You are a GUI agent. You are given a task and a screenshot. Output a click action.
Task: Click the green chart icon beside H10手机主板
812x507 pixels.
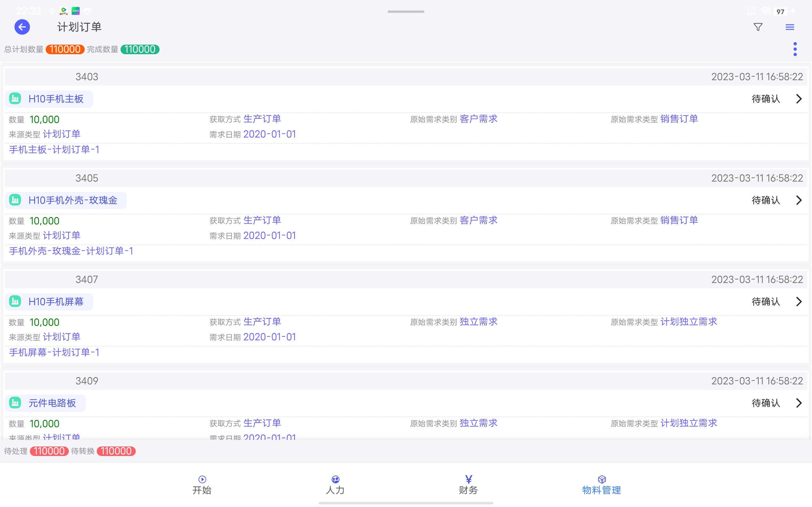point(15,99)
